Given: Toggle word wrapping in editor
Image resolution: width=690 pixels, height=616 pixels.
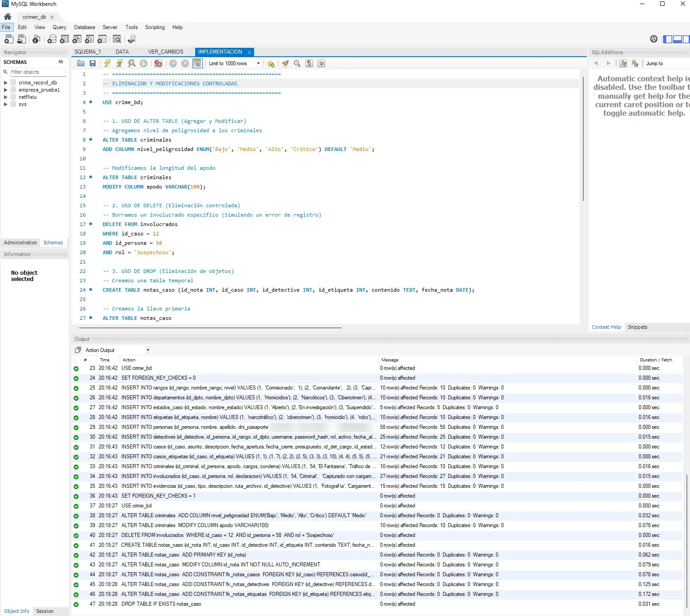Looking at the screenshot, I should [x=321, y=63].
